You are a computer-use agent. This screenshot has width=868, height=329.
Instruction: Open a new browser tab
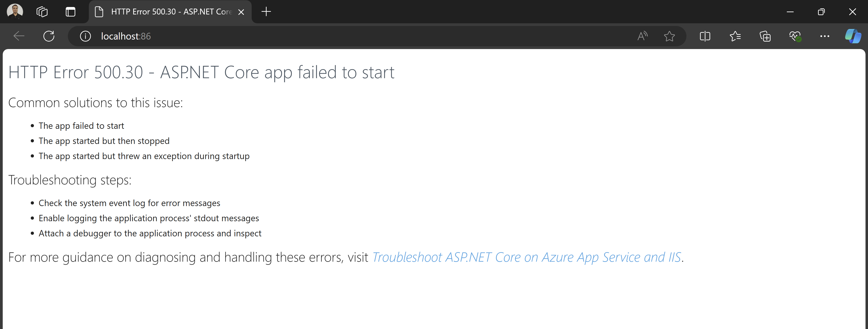click(x=266, y=12)
